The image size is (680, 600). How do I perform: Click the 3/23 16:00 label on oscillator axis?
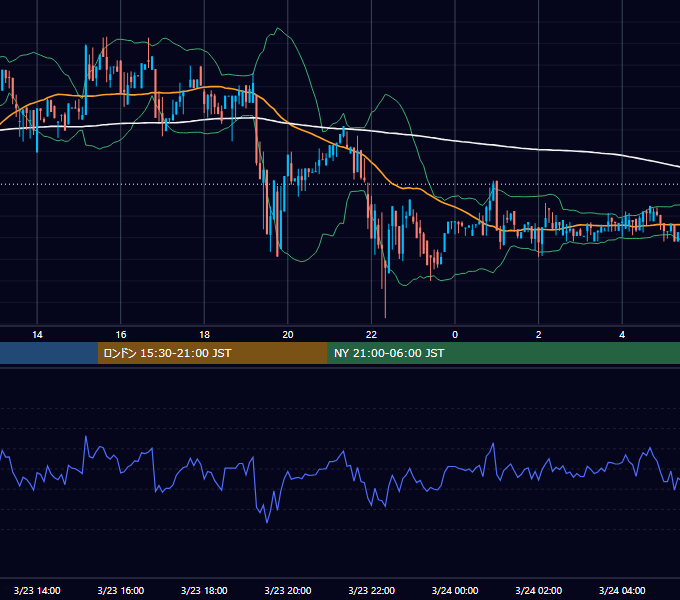(121, 590)
